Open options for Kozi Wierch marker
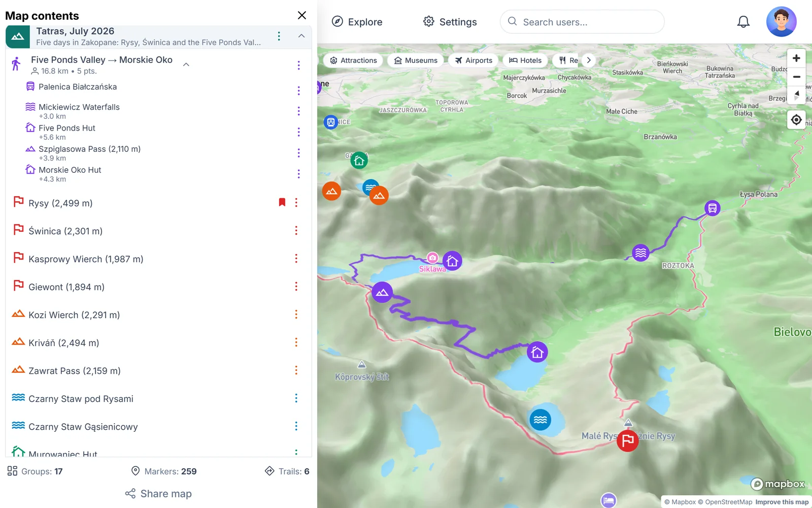Image resolution: width=812 pixels, height=508 pixels. (x=296, y=314)
